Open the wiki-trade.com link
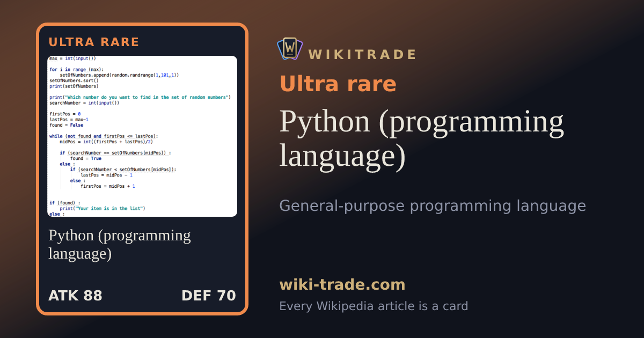 [342, 284]
